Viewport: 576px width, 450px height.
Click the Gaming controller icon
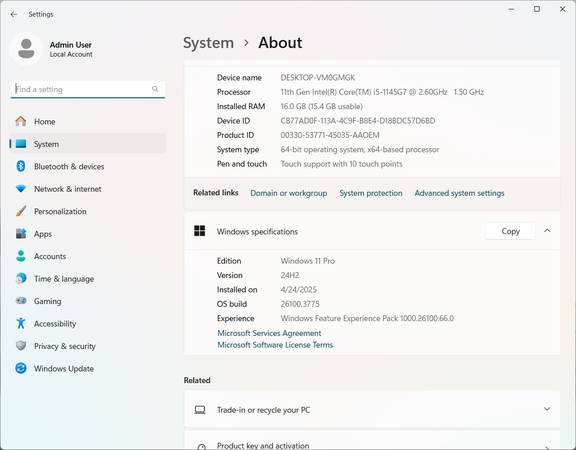pos(21,301)
